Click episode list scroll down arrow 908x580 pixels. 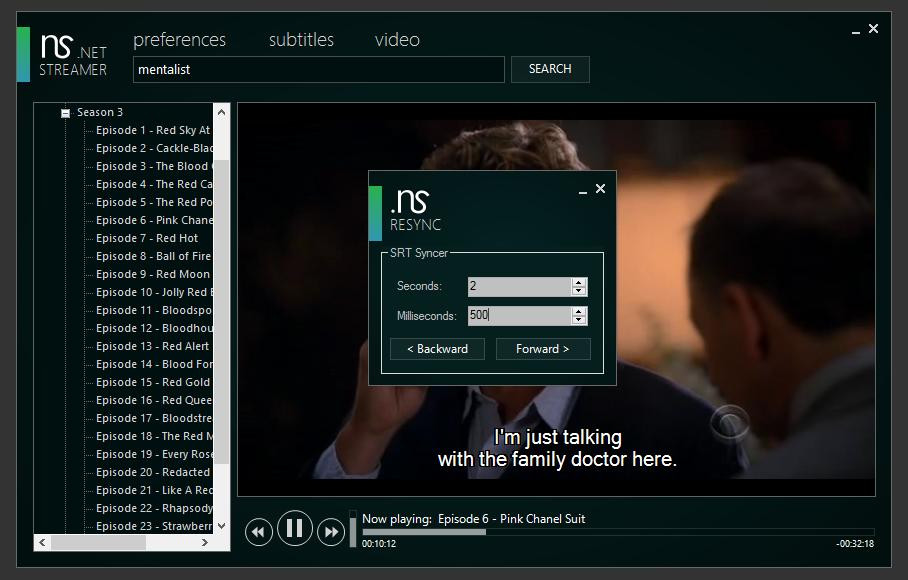pyautogui.click(x=221, y=526)
